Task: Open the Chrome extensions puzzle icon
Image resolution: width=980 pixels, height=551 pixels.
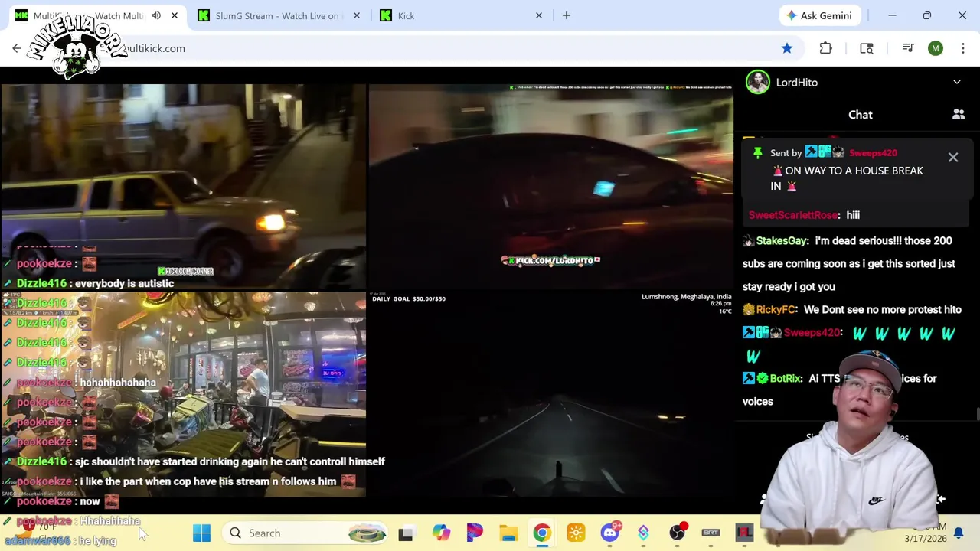Action: [825, 48]
